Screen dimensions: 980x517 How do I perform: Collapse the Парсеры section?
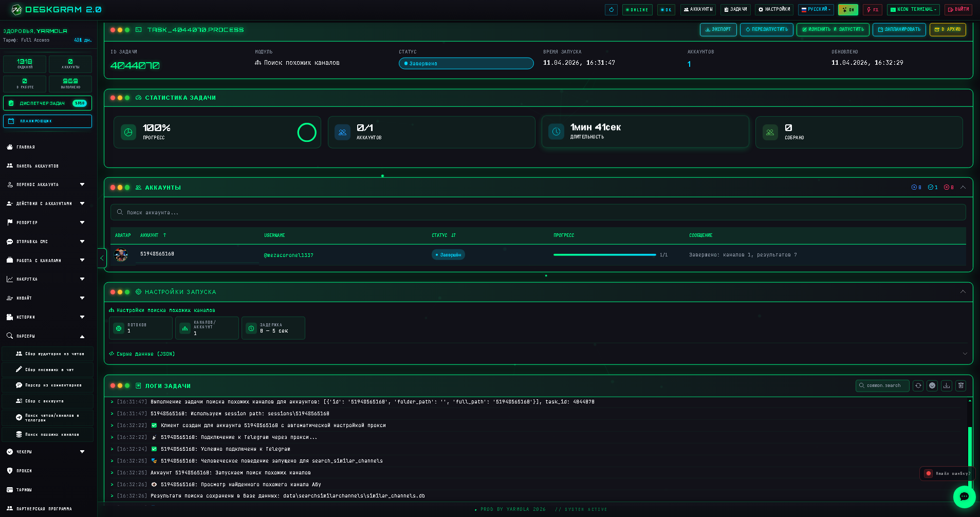46,336
